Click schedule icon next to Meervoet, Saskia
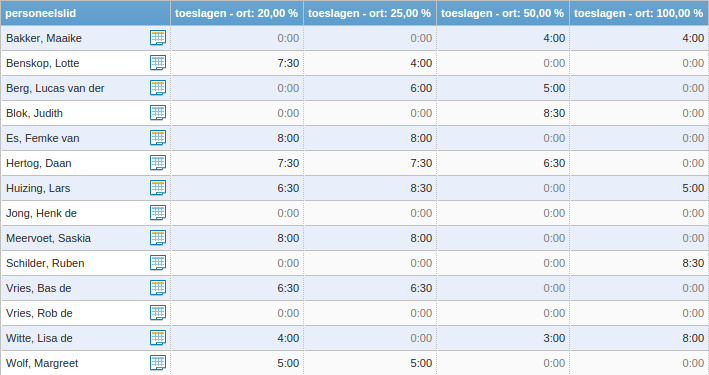The image size is (709, 375). coord(158,237)
